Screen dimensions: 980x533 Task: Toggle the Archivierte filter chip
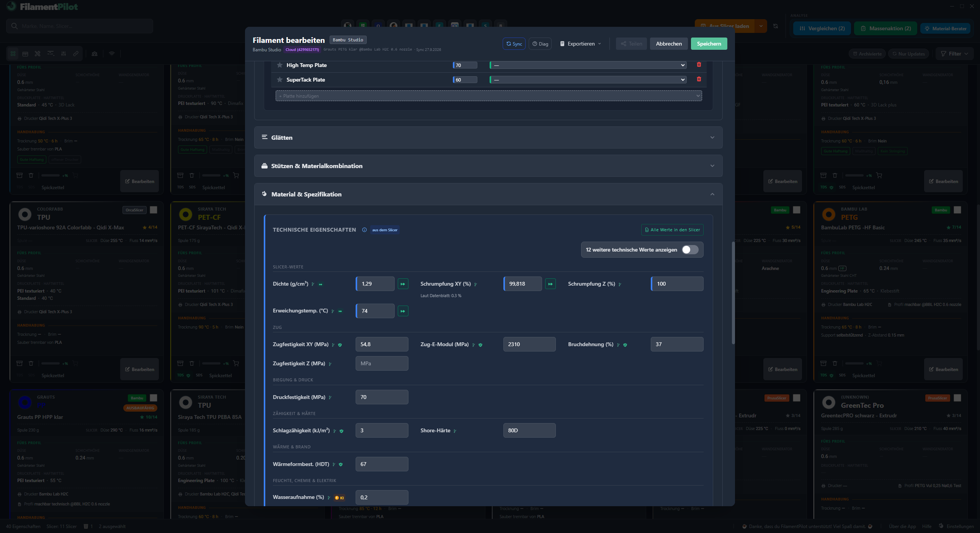tap(867, 54)
